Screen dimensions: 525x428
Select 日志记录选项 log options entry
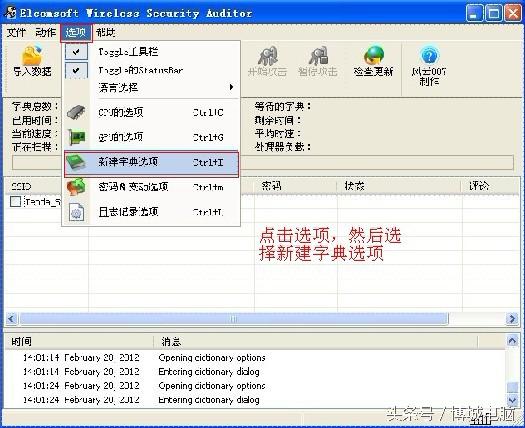point(151,212)
